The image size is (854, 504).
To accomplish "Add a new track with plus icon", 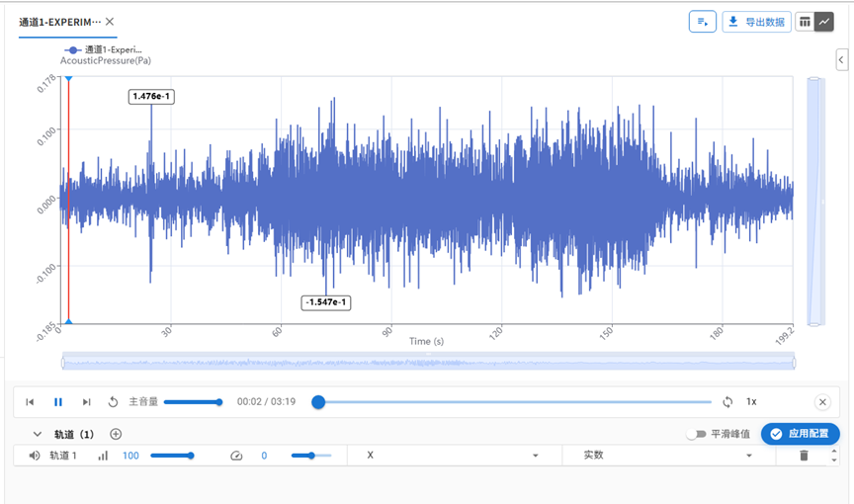I will point(116,434).
